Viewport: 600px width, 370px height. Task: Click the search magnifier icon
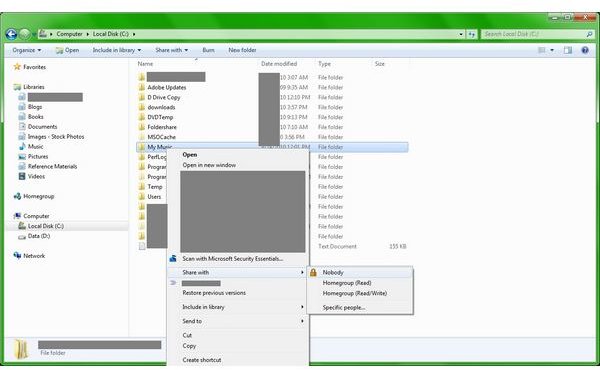589,34
